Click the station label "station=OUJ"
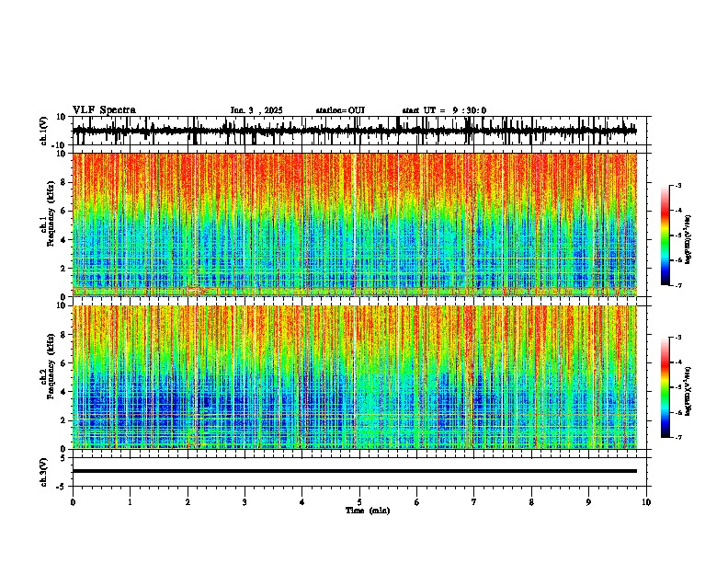728x563 pixels. [340, 110]
